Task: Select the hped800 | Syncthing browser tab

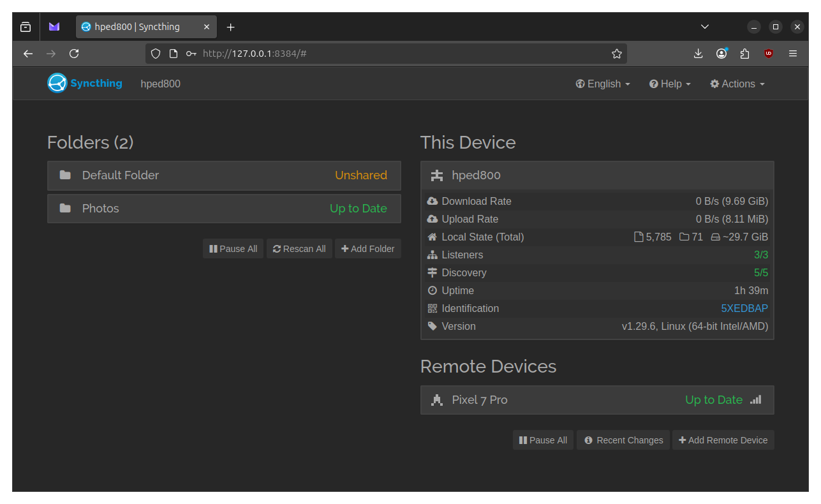Action: [x=146, y=27]
